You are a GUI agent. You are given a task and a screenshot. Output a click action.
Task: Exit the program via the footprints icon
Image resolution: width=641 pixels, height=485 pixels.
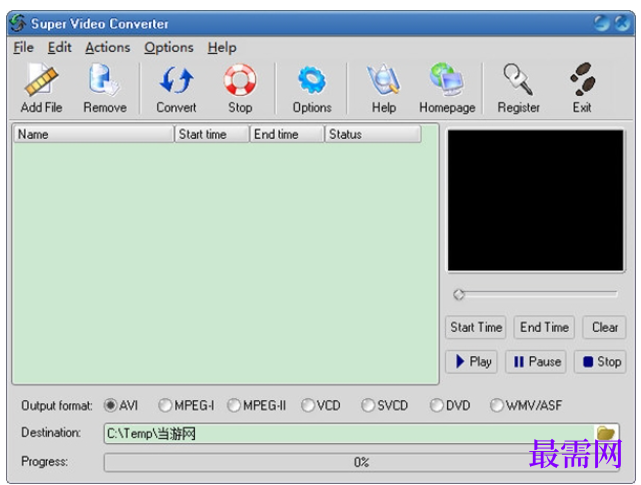click(x=583, y=77)
